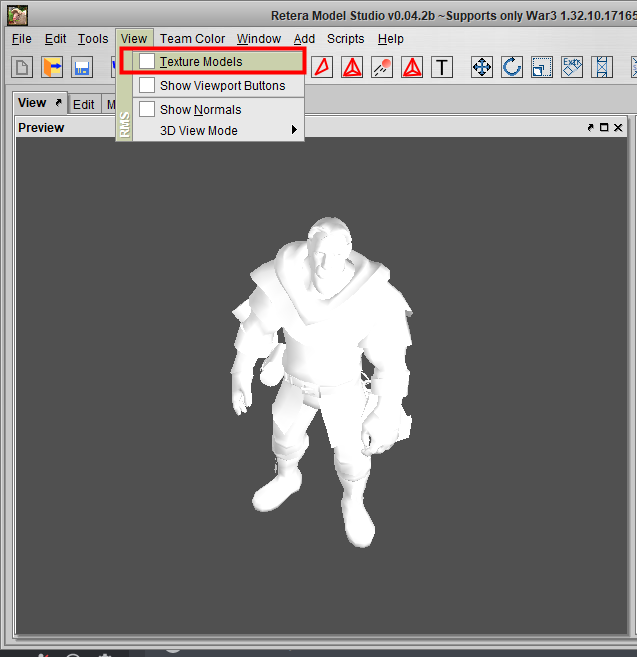Open the Scripts menu
Viewport: 637px width, 657px height.
345,39
